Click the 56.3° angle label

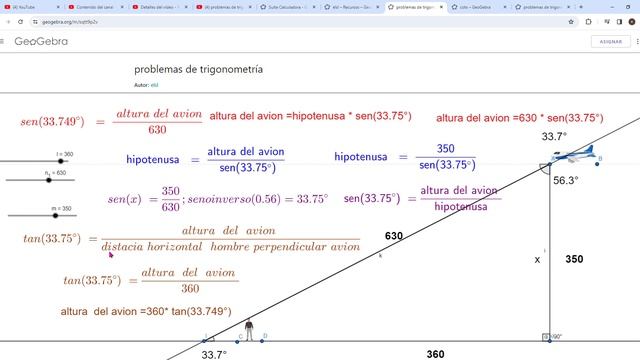pyautogui.click(x=566, y=180)
